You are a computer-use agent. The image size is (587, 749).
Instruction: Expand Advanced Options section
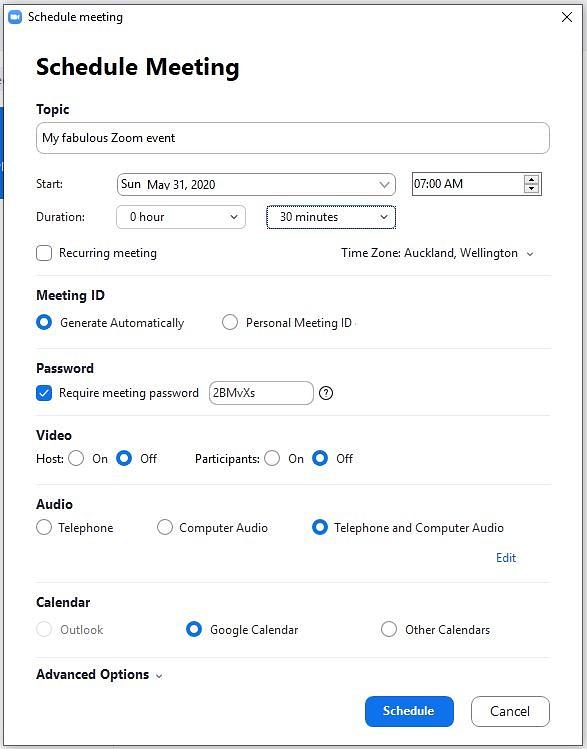99,674
